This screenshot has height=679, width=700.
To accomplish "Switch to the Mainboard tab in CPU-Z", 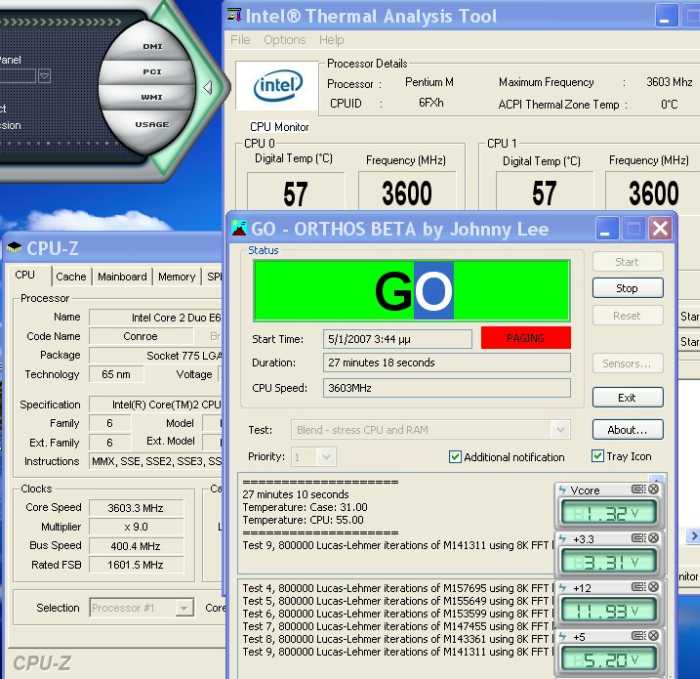I will click(122, 277).
